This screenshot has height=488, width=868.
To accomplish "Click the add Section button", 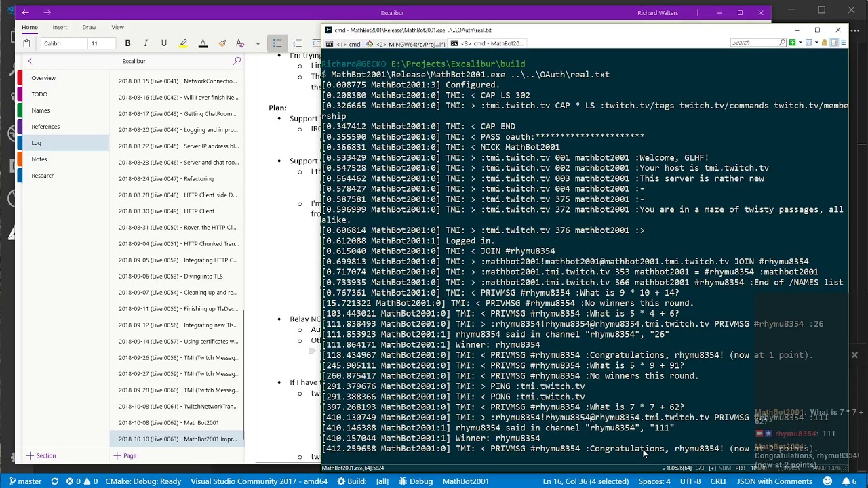I will click(41, 455).
